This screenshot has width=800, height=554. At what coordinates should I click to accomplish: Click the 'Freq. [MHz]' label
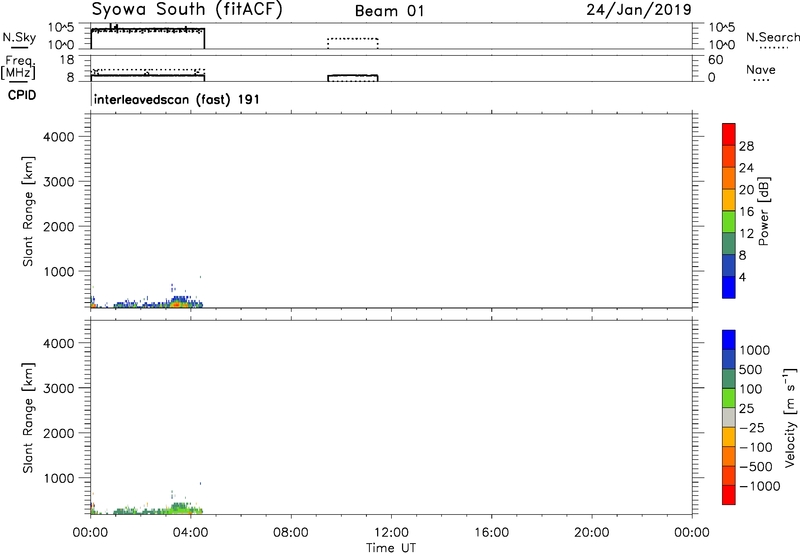[x=18, y=67]
